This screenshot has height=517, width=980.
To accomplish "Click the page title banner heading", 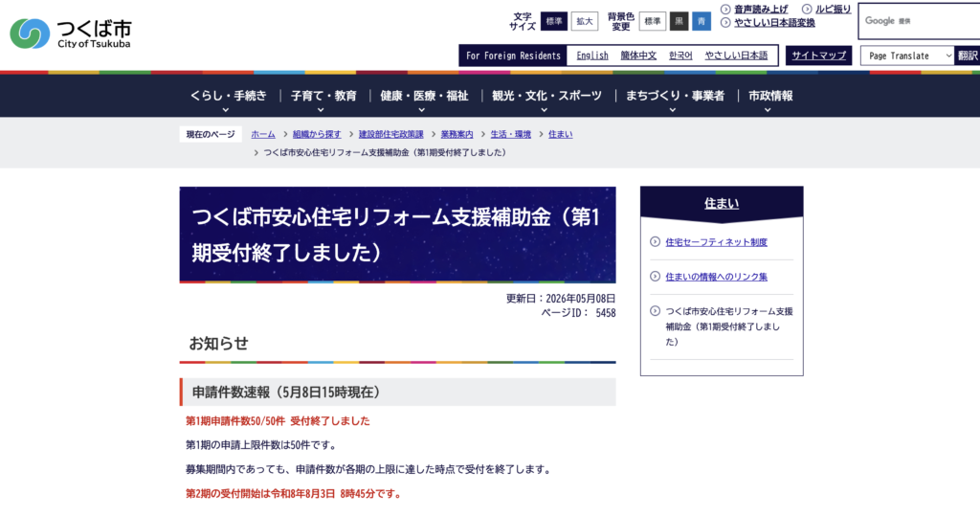I will [x=397, y=235].
